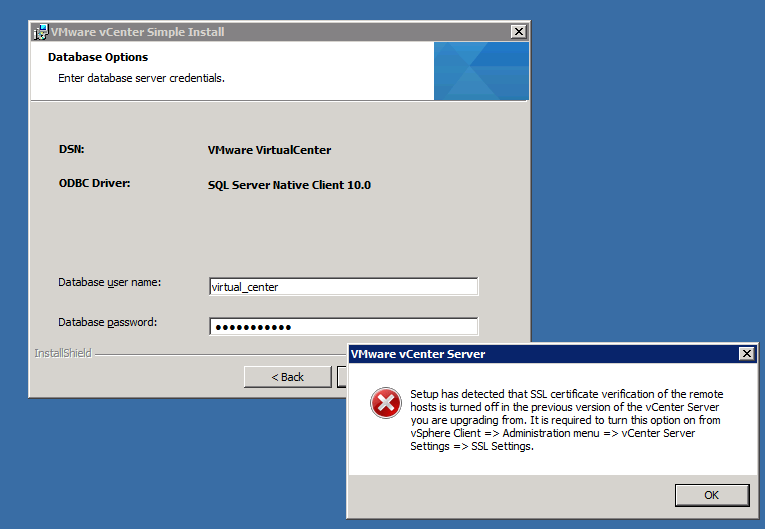
Task: Click the SSL certificate error message text
Action: 566,420
